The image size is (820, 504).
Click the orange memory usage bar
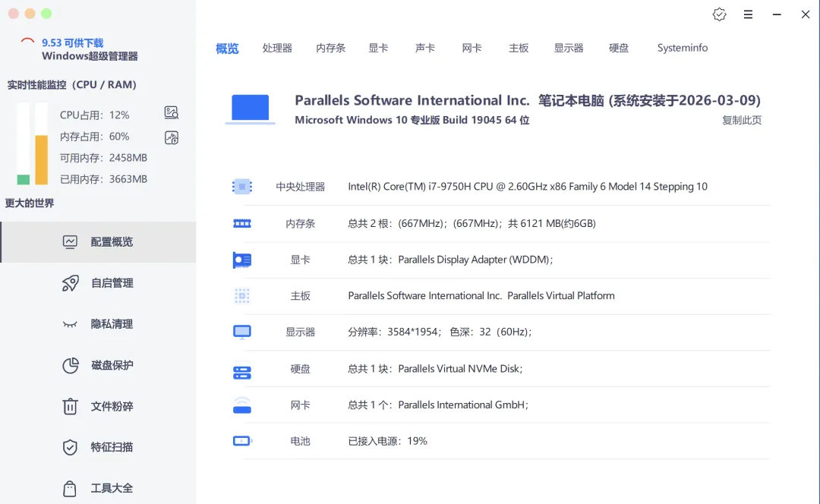pos(41,160)
